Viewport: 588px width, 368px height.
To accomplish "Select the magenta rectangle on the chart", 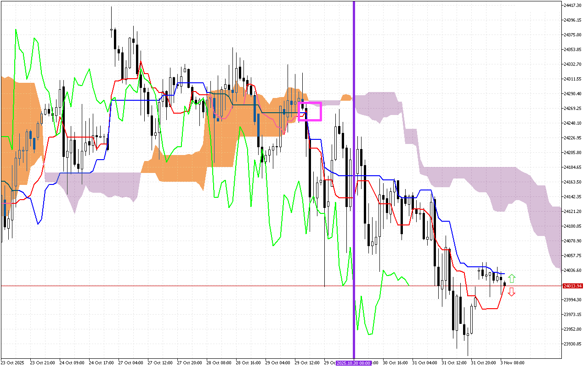I will click(310, 111).
